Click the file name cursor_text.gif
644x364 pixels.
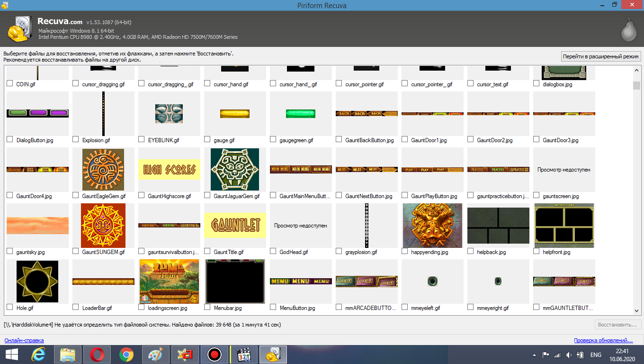(492, 84)
